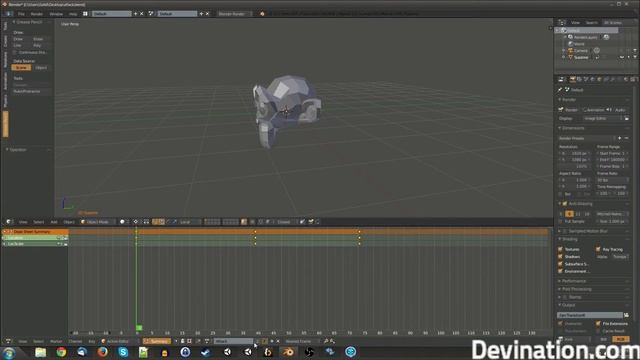640x360 pixels.
Task: Click the output folder browse icon
Action: pyautogui.click(x=626, y=316)
